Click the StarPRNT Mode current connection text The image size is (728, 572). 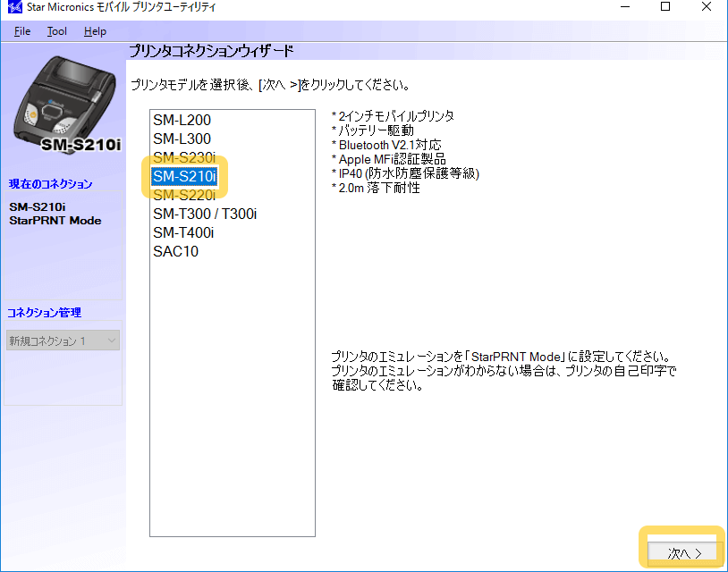[x=55, y=220]
